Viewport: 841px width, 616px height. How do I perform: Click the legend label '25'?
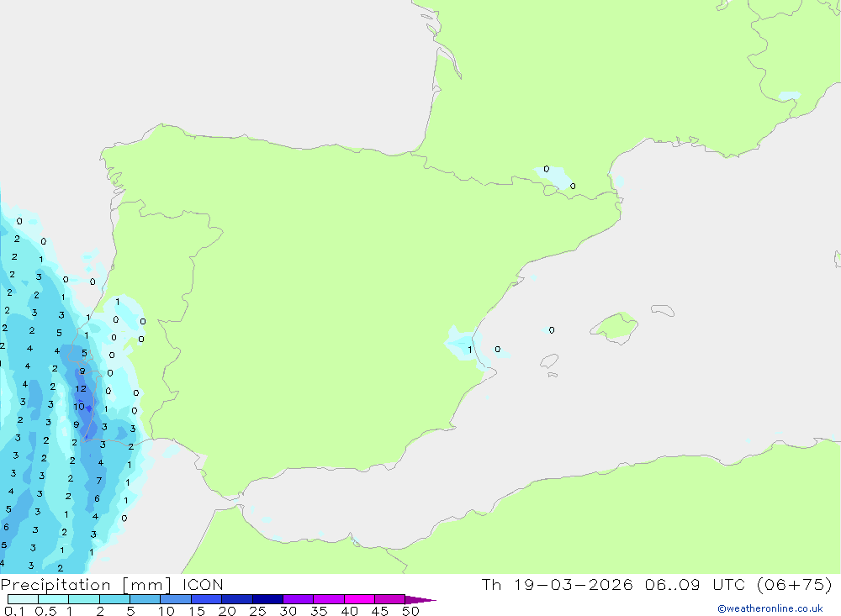click(257, 611)
